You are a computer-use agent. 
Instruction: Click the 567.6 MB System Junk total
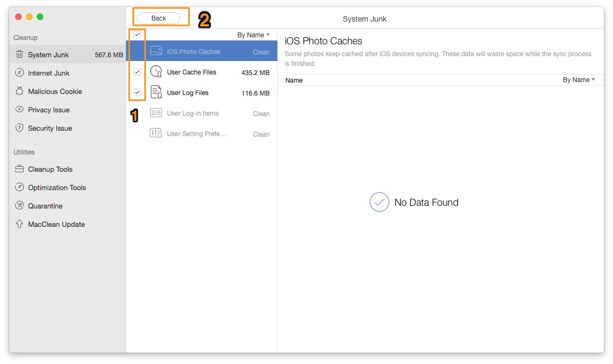point(109,55)
